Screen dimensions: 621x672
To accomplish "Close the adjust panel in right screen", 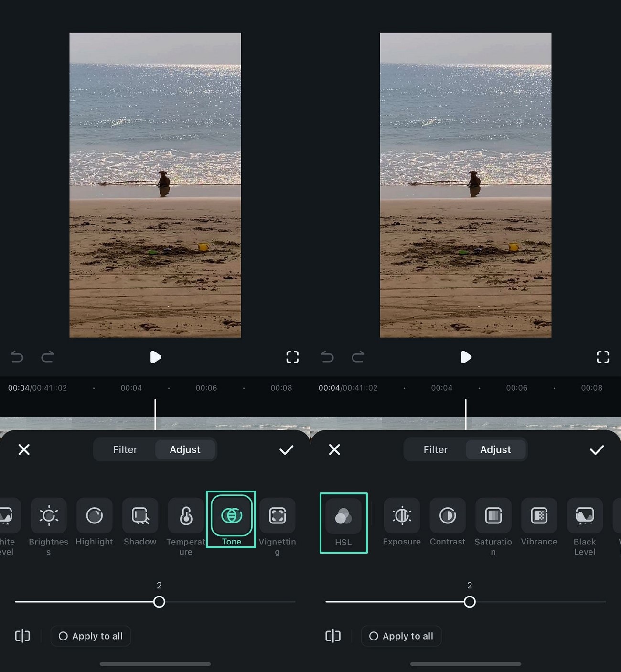I will [334, 449].
